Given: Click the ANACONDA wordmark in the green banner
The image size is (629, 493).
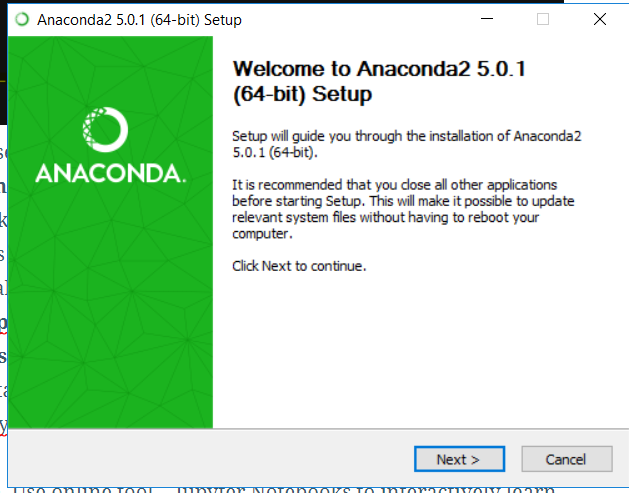Looking at the screenshot, I should pos(111,173).
